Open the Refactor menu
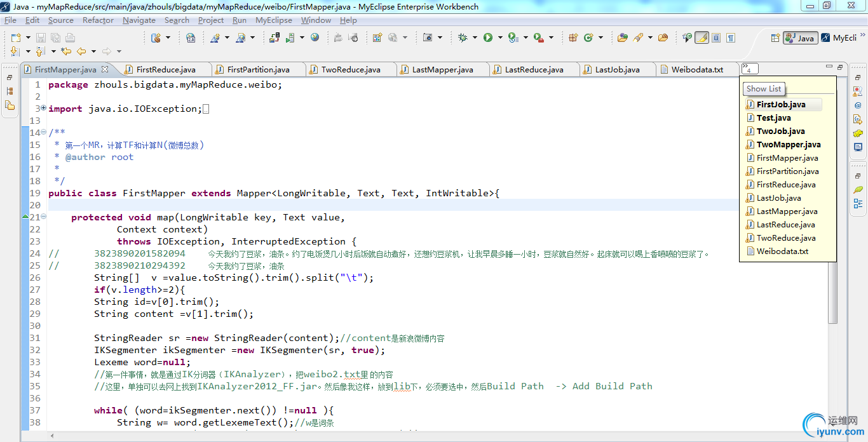Screen dimensions: 868x442 (x=98, y=20)
